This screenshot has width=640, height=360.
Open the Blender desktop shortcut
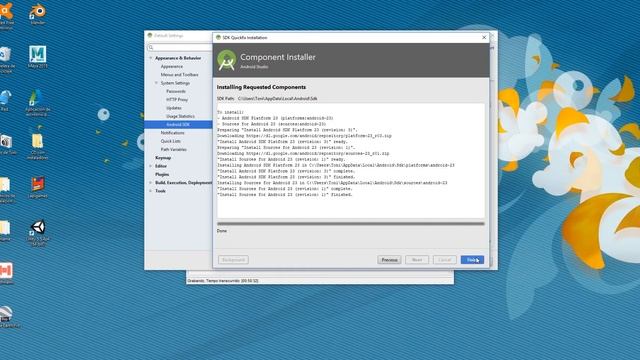(x=38, y=13)
